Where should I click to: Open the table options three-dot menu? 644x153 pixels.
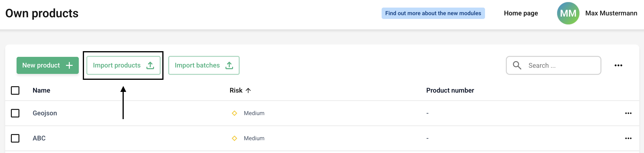(x=618, y=65)
